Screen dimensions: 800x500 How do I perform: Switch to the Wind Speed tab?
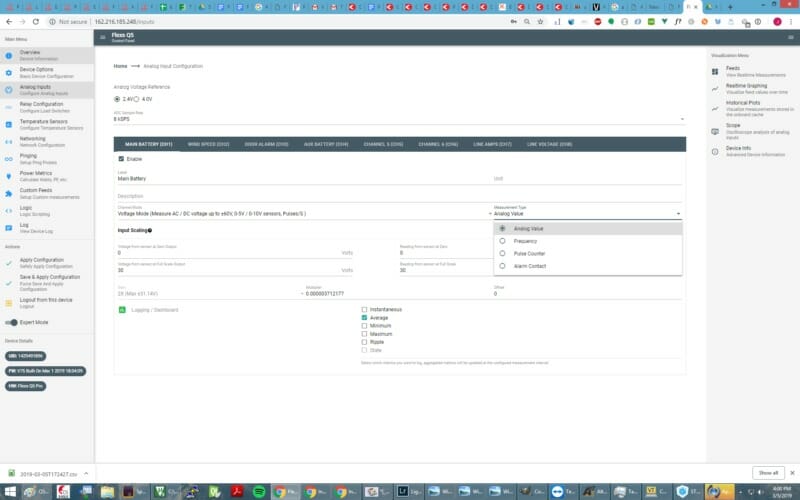[x=208, y=144]
